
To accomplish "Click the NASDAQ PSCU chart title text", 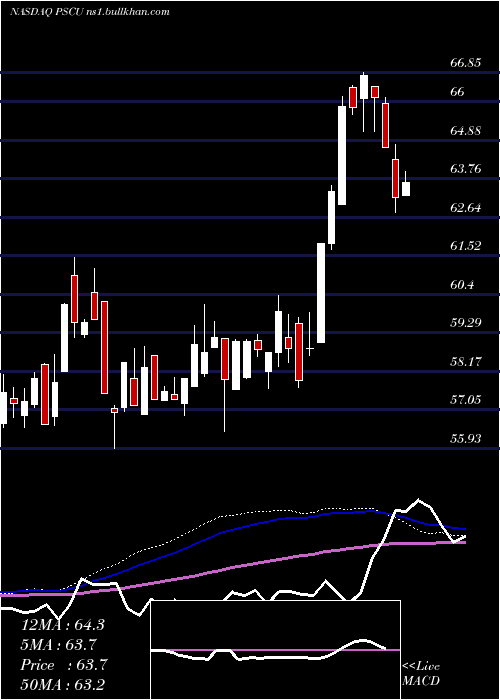I will 89,12.
